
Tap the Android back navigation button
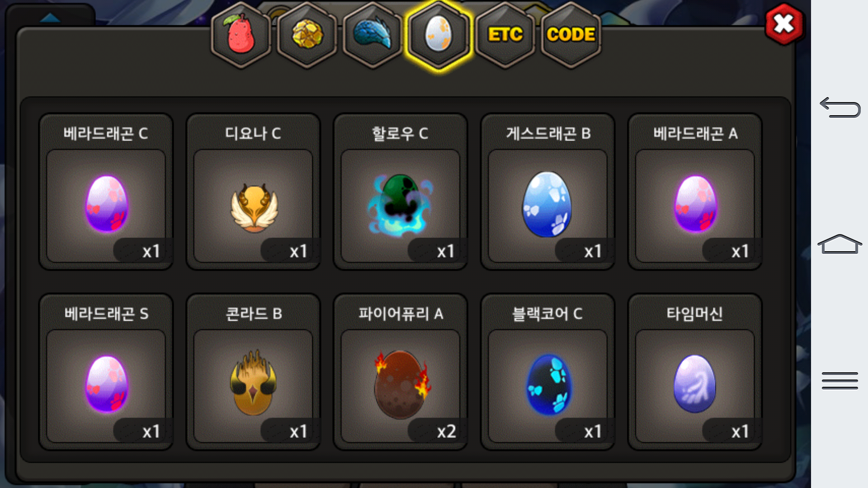[840, 108]
